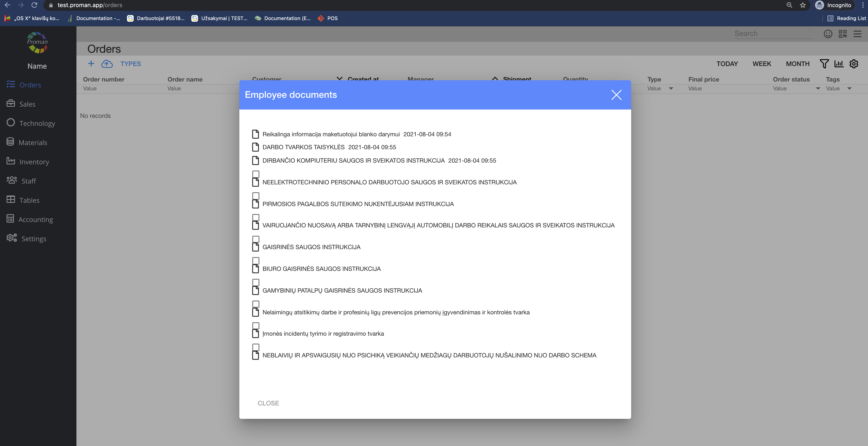Check GAISRINĖS SAUGOS INSTRUKCIJA checkbox

256,239
